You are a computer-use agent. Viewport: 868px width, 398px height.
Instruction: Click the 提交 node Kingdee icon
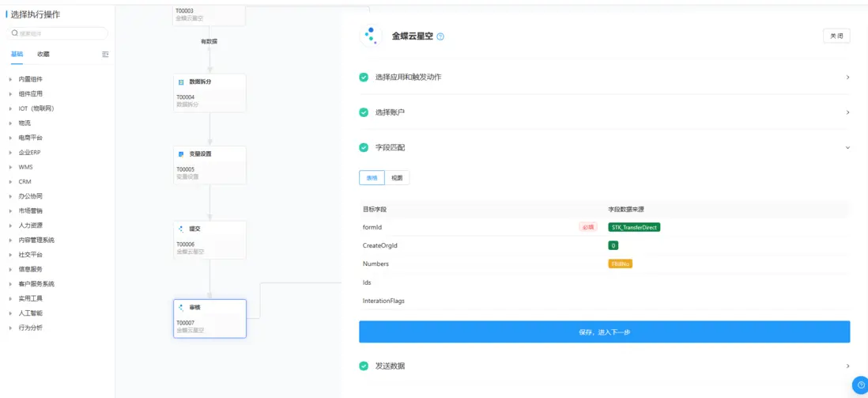[x=181, y=229]
